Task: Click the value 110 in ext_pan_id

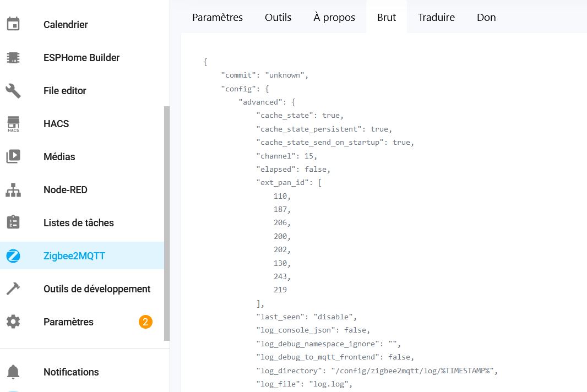Action: [x=282, y=196]
